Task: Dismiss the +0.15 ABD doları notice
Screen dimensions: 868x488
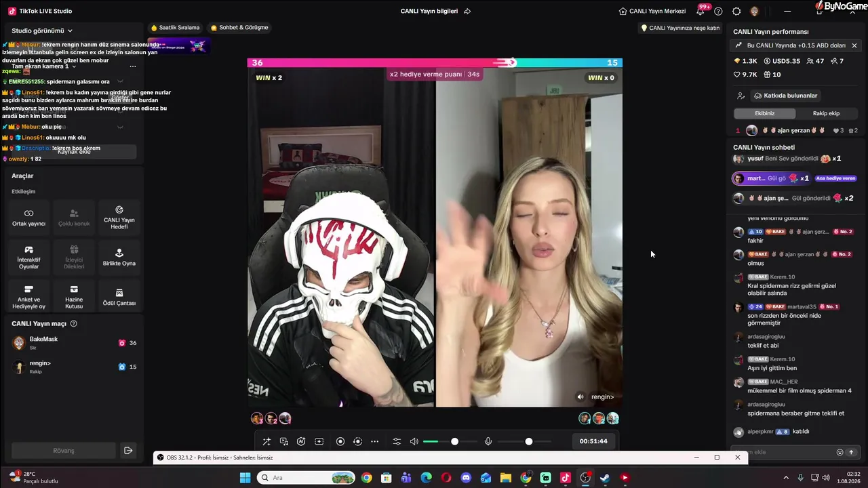Action: 854,45
